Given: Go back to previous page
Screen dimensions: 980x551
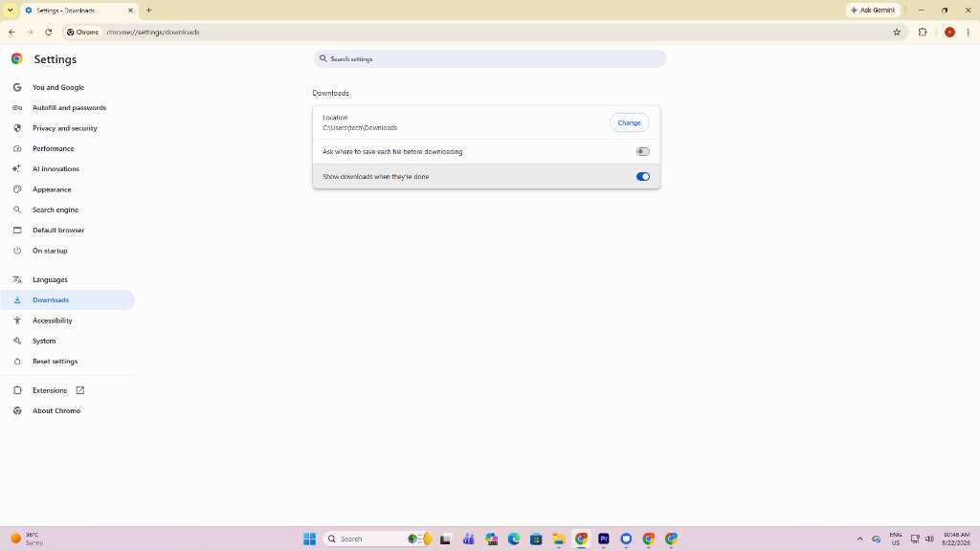Looking at the screenshot, I should (11, 32).
